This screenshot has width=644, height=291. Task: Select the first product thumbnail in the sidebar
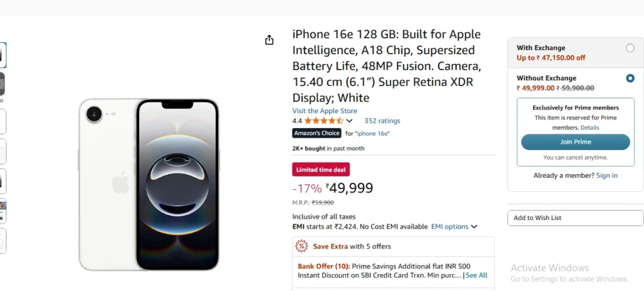2,55
